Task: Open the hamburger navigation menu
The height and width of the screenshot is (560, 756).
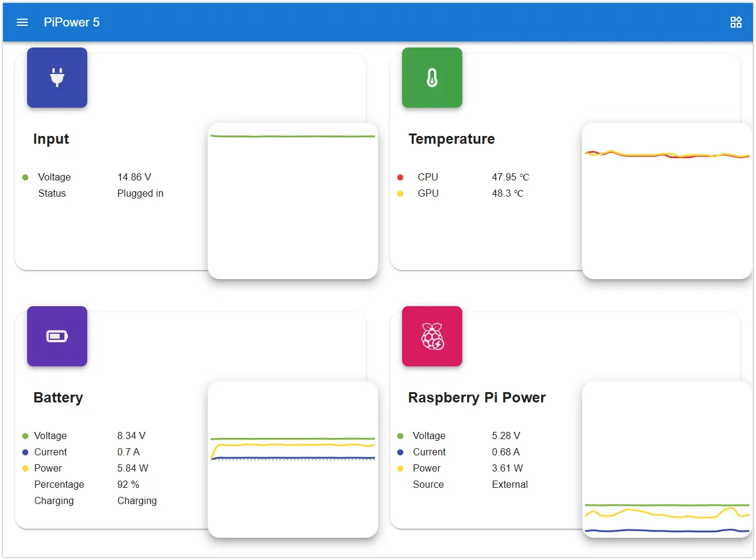Action: (22, 22)
